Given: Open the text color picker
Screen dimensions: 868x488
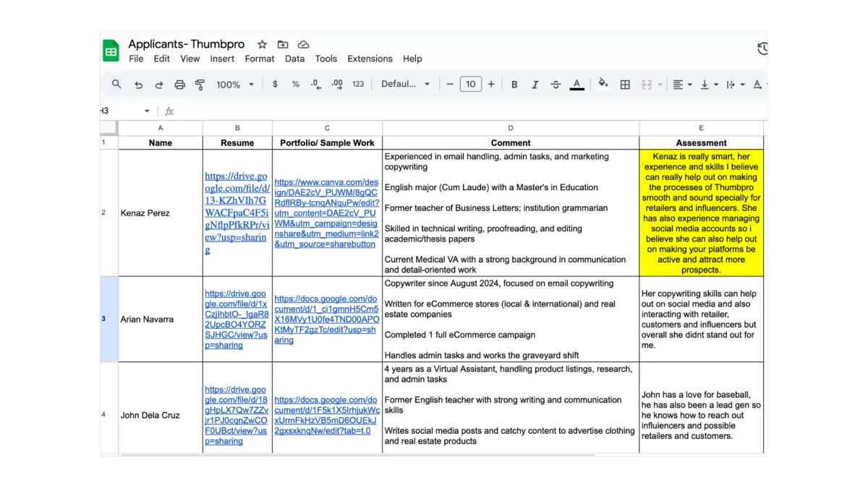Looking at the screenshot, I should point(576,85).
